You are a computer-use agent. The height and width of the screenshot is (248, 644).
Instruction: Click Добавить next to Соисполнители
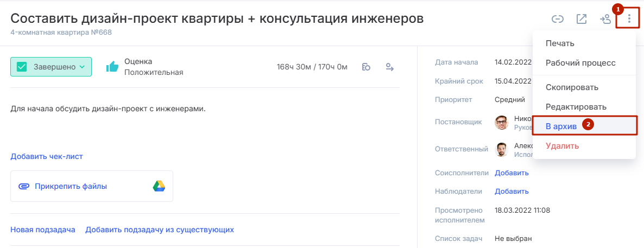click(512, 173)
